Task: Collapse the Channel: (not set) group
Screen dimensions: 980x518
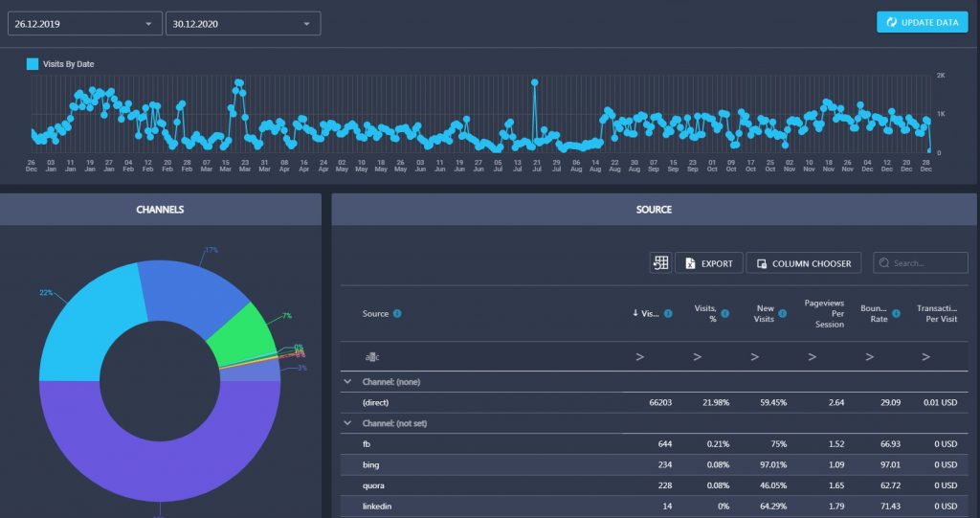Action: click(x=347, y=423)
